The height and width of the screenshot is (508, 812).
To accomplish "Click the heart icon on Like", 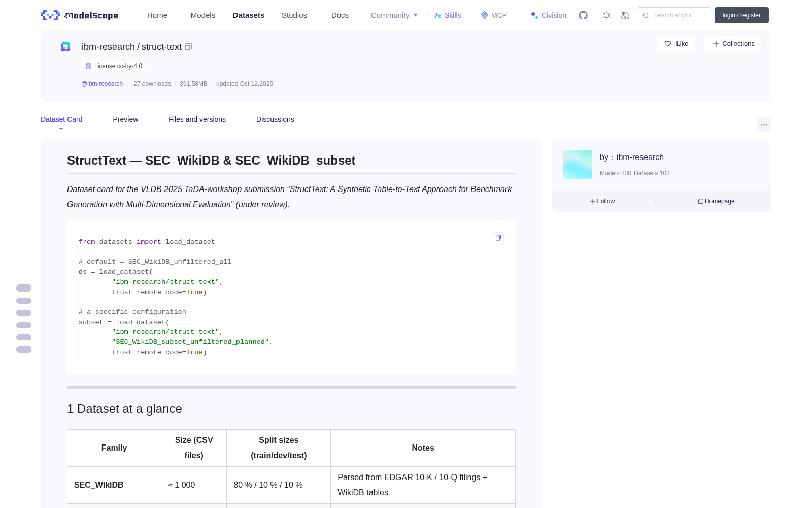I will 668,44.
